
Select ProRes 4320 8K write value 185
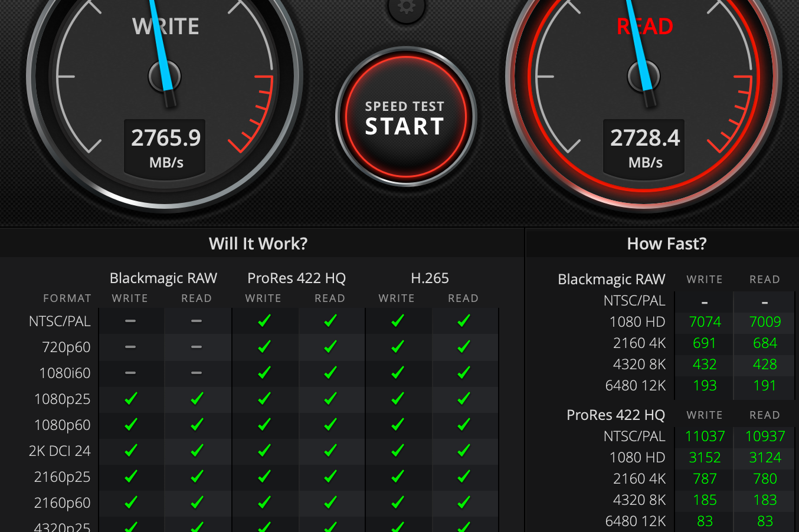705,500
